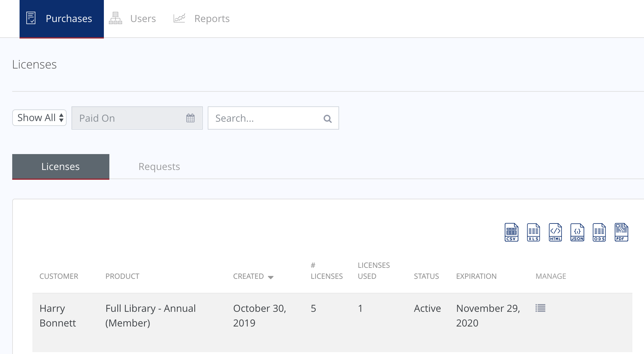
Task: Export licenses as JSON file
Action: [577, 232]
